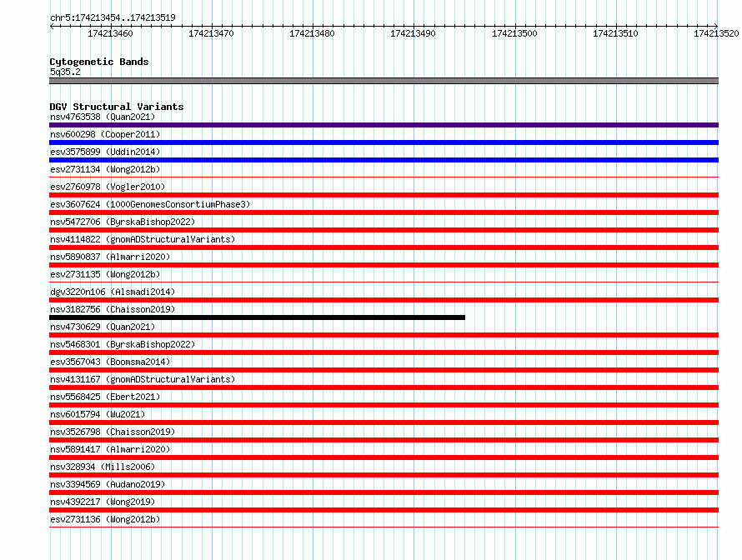Screen dimensions: 742x560
Task: Click the red bar under nsv5568425
Action: pos(384,405)
